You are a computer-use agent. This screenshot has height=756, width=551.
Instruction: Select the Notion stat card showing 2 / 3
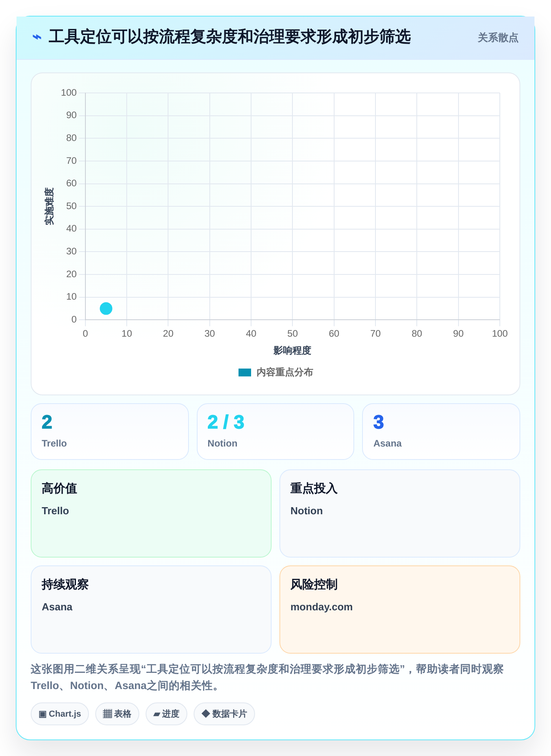[x=275, y=432]
